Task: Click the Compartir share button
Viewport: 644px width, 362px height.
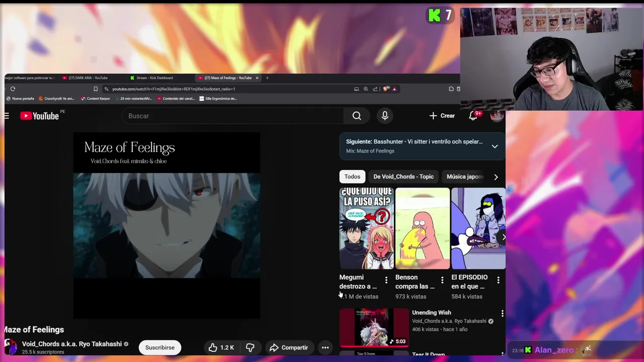Action: click(x=288, y=347)
